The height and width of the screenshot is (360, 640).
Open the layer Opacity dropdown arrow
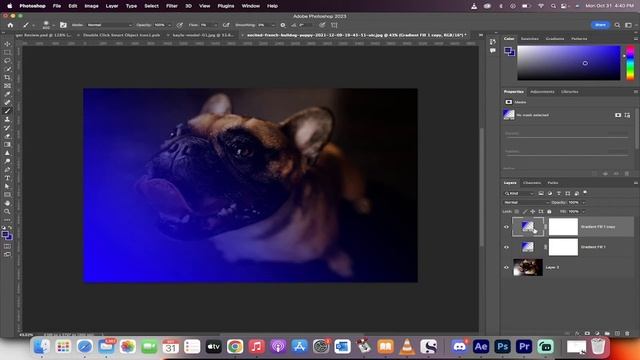coord(584,202)
